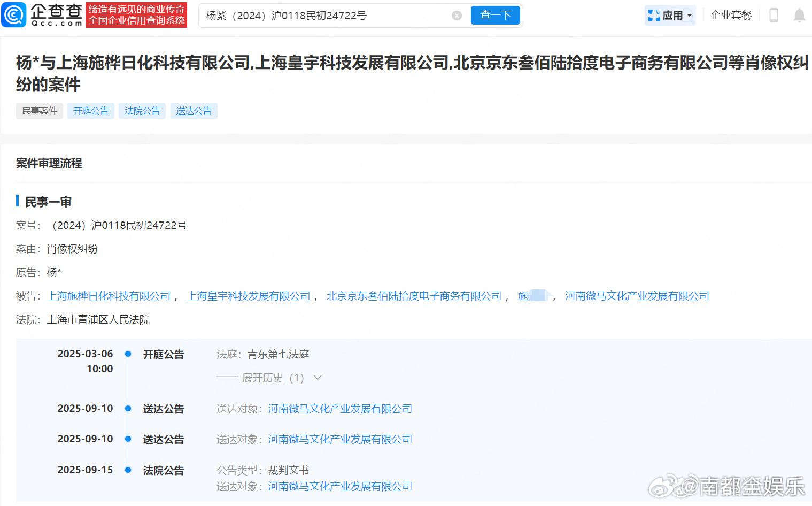The image size is (812, 506).
Task: Click 青东第七法庭 courtroom text
Action: [279, 354]
